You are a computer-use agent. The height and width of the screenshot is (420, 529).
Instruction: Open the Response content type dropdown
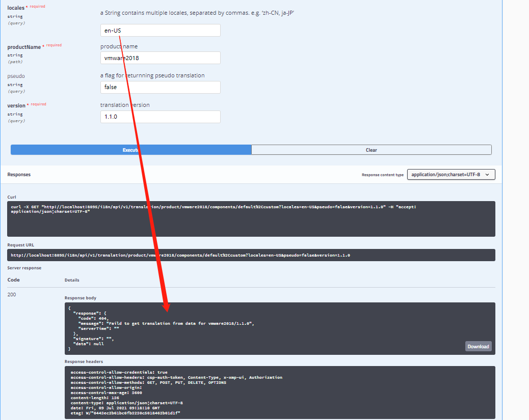pos(451,174)
